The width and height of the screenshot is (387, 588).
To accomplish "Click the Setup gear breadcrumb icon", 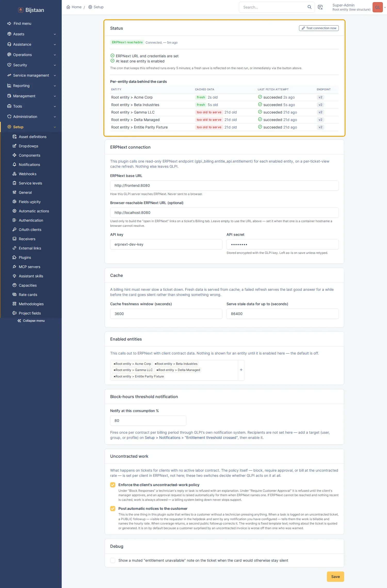I will coord(90,7).
